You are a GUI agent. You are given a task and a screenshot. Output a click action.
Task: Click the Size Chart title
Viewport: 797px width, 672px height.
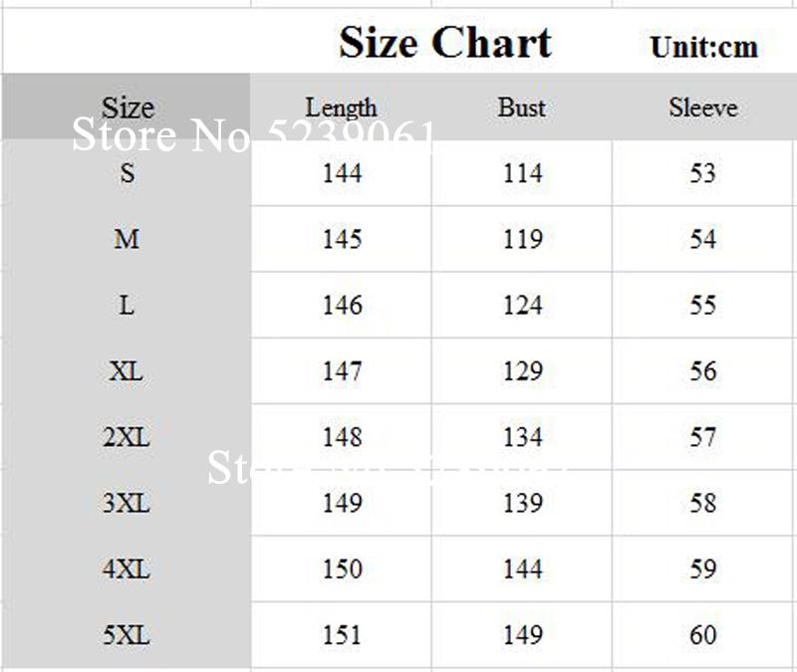click(444, 43)
